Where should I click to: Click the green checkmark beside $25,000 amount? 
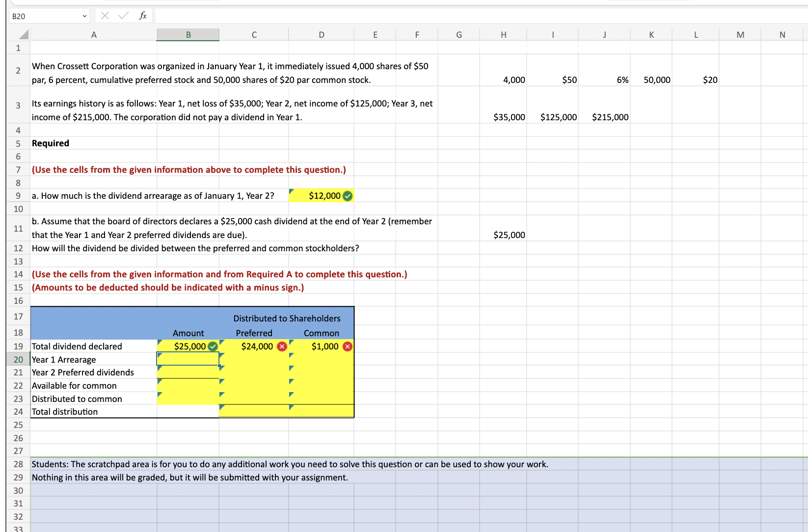(x=213, y=346)
